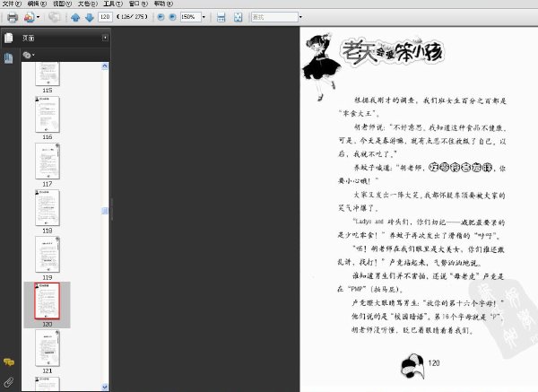
Task: Click the label 117 under the thumbnail
Action: (x=48, y=184)
